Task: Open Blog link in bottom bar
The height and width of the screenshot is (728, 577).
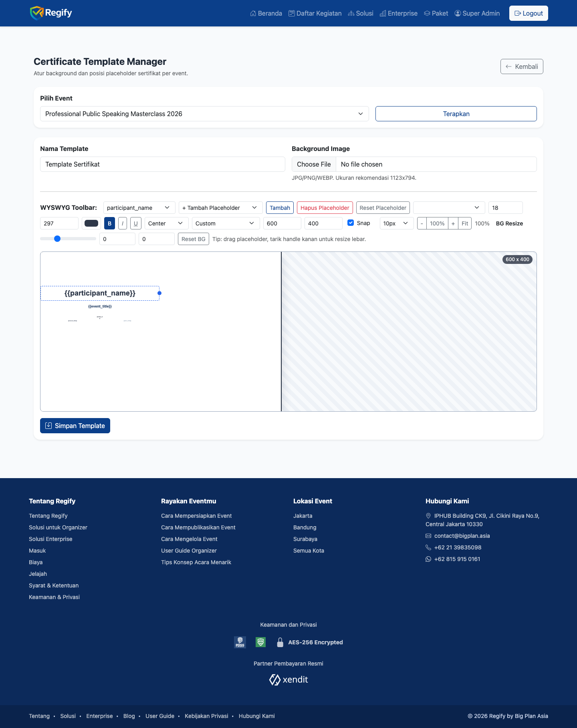Action: click(x=129, y=716)
